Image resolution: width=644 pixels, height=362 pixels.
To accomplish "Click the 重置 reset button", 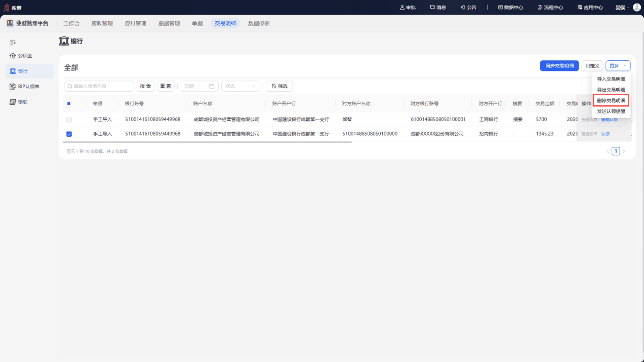I will point(166,86).
